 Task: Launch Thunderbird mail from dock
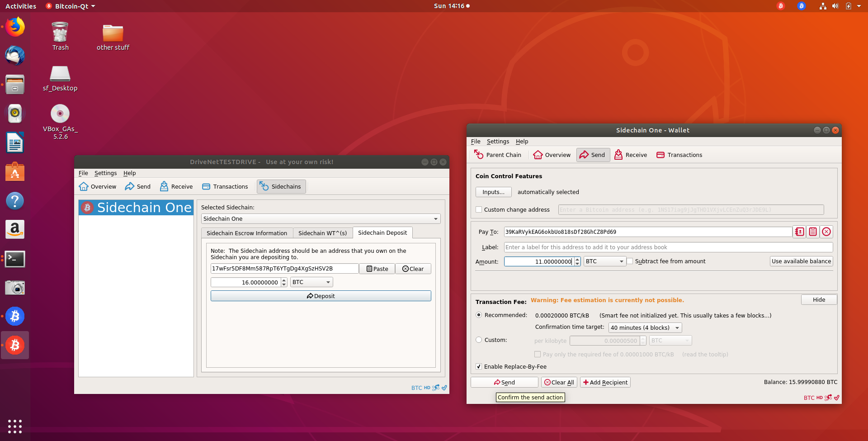coord(15,56)
